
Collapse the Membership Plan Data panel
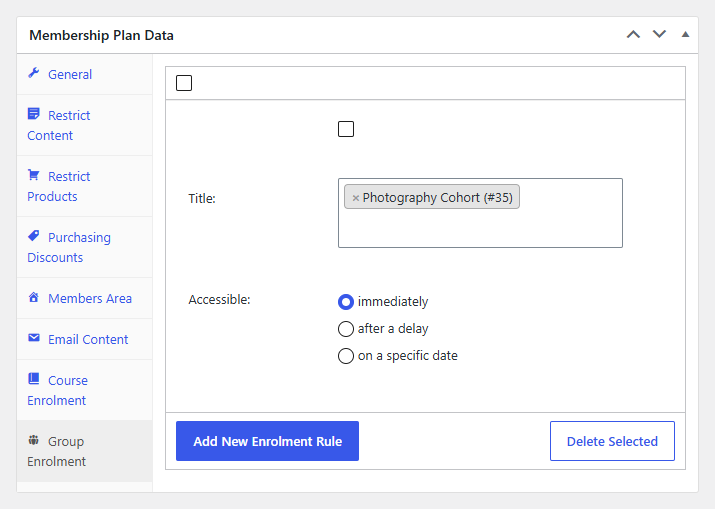685,35
